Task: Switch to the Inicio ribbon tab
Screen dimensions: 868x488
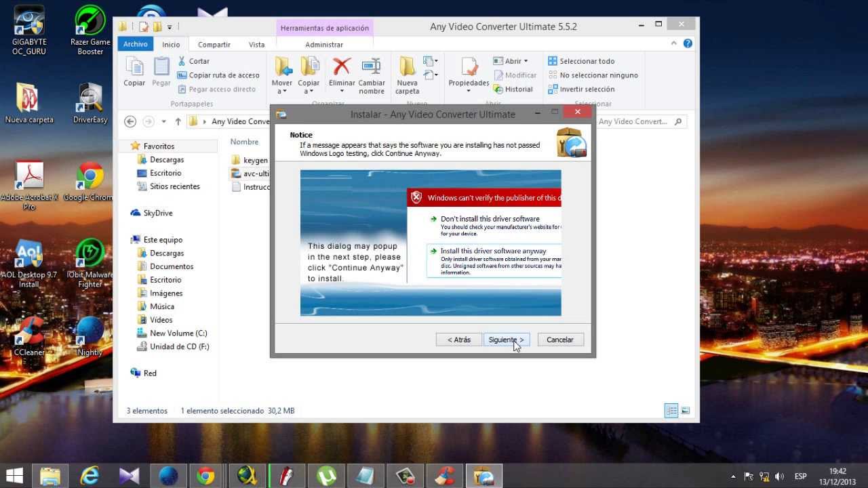Action: coord(171,44)
